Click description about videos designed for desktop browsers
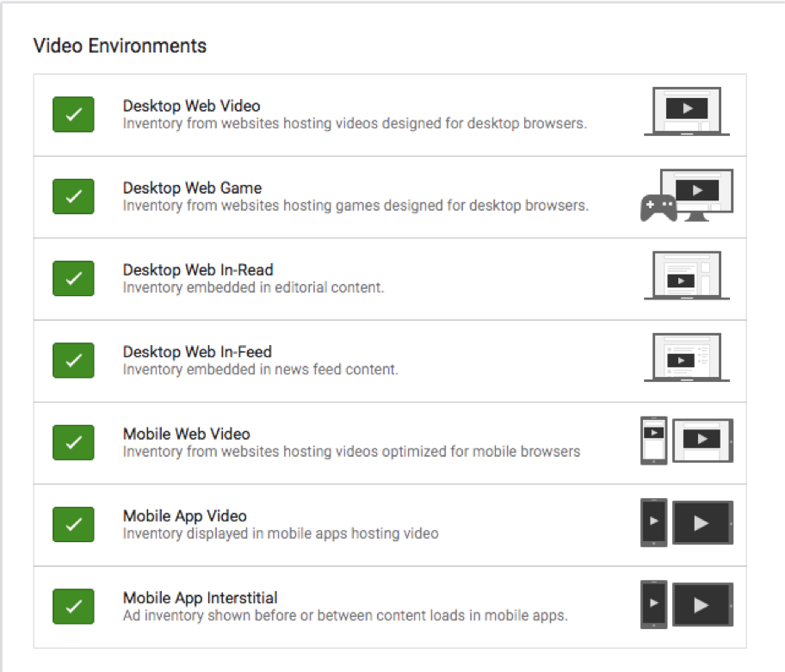The width and height of the screenshot is (785, 672). (x=355, y=124)
